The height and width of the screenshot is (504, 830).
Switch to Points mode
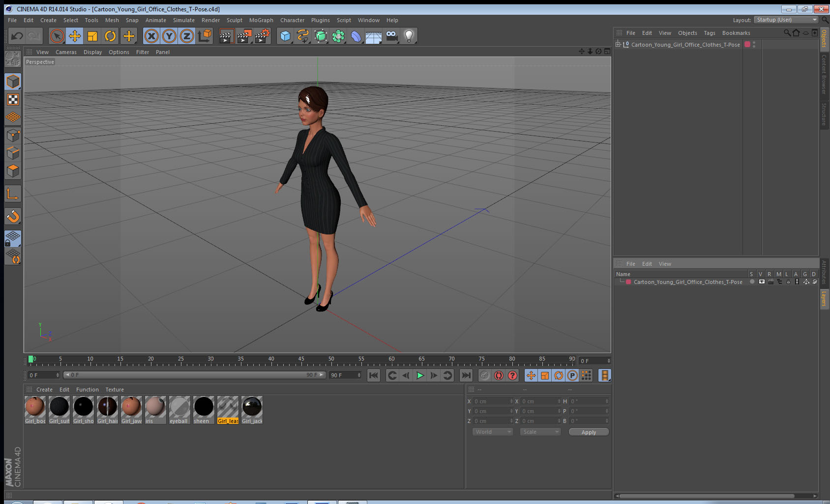tap(13, 136)
